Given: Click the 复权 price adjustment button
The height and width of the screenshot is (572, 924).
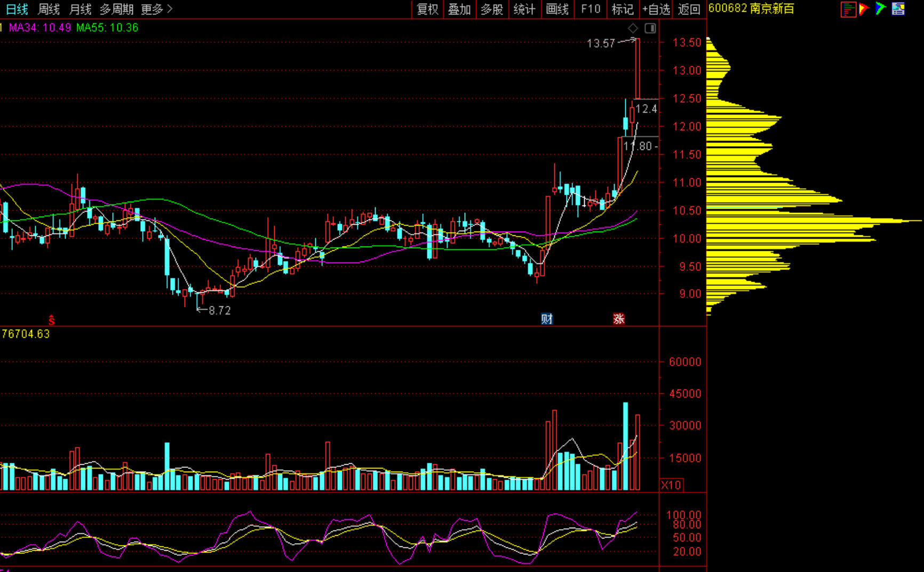Looking at the screenshot, I should click(x=428, y=9).
